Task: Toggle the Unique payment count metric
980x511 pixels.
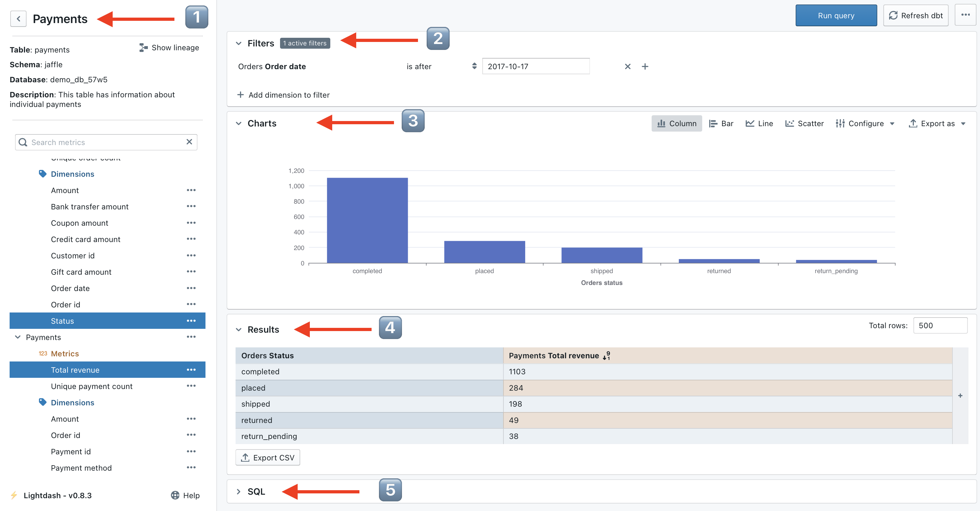Action: point(92,386)
